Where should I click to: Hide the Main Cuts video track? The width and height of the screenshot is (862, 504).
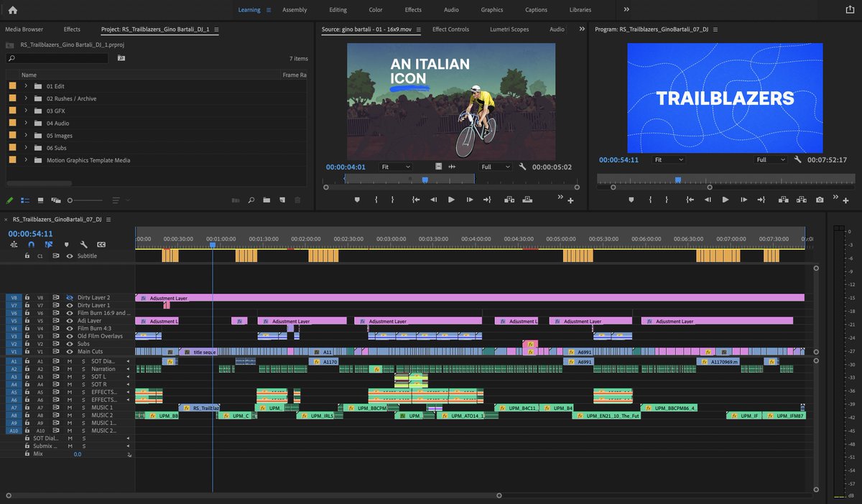[x=70, y=352]
